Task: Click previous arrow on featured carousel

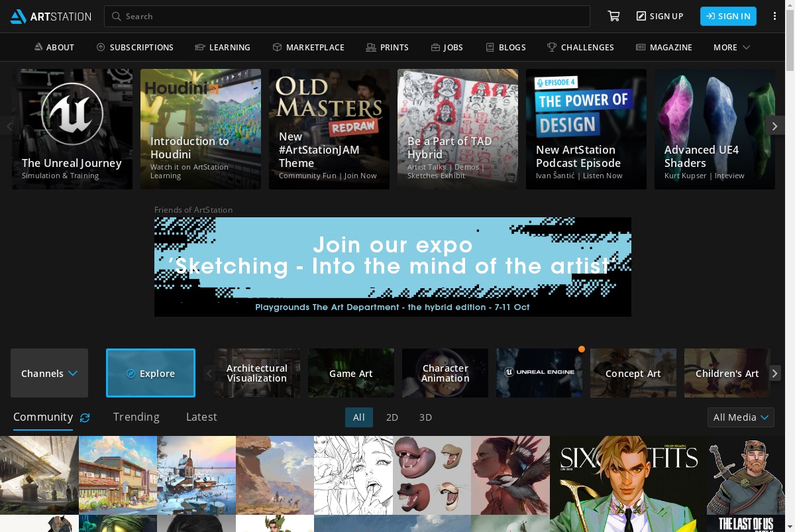Action: pyautogui.click(x=9, y=126)
